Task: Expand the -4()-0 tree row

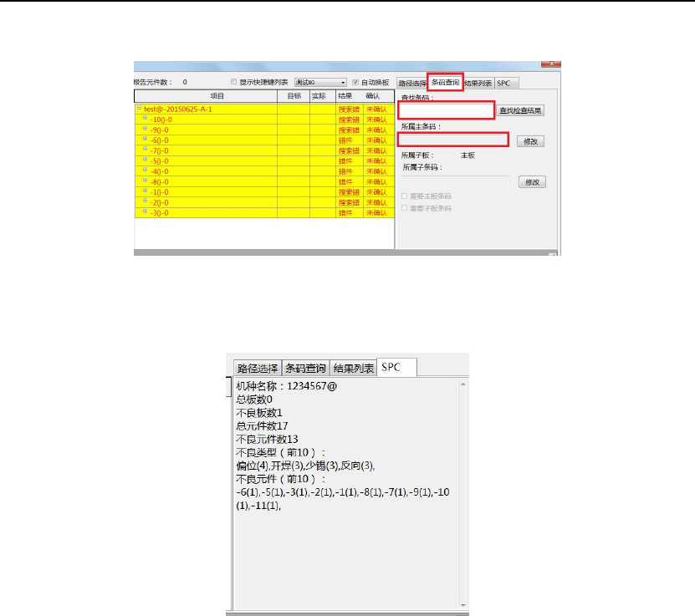Action: coord(145,170)
